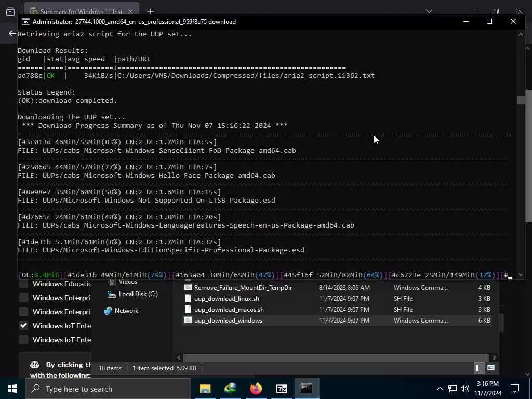
Task: Click console scrollbar down arrow
Action: (x=521, y=275)
